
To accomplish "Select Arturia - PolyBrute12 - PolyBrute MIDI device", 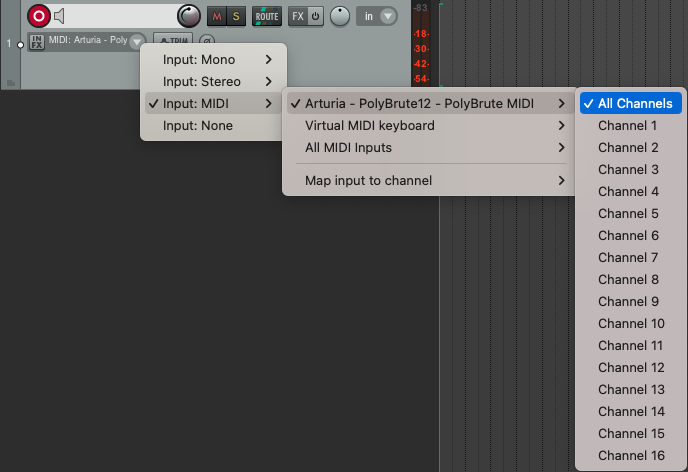I will (429, 104).
